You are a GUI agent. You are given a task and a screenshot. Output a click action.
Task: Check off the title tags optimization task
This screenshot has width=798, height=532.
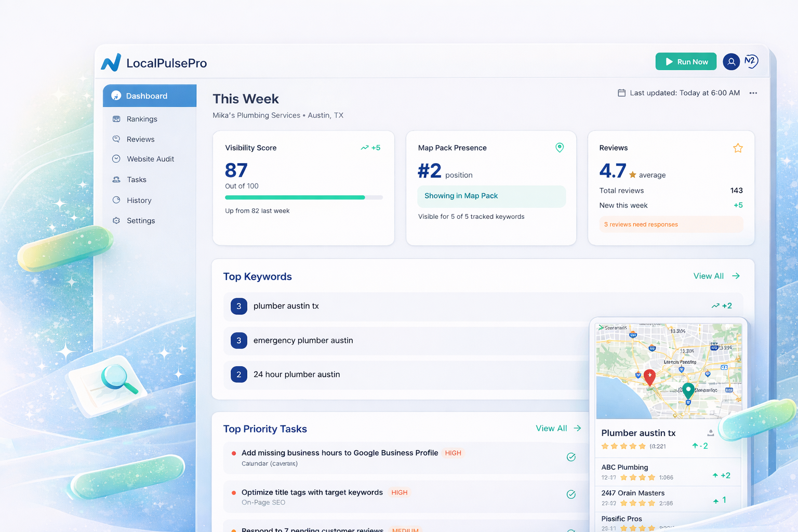(x=571, y=494)
